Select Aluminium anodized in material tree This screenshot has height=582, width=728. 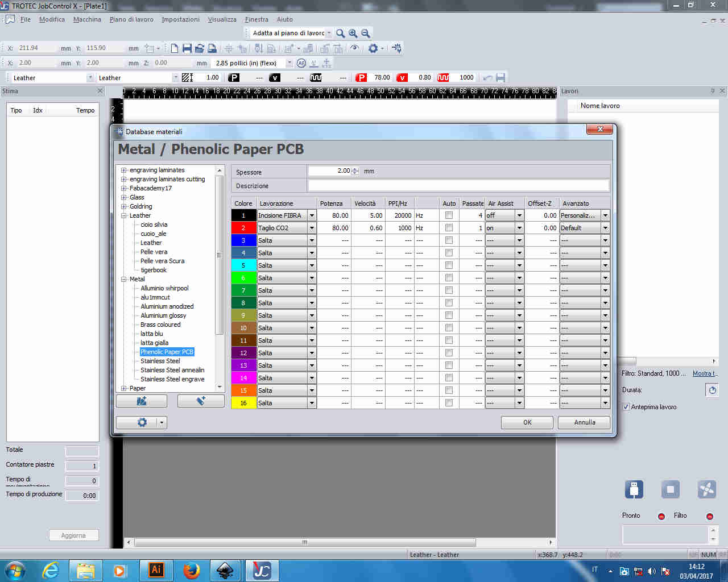(x=167, y=306)
